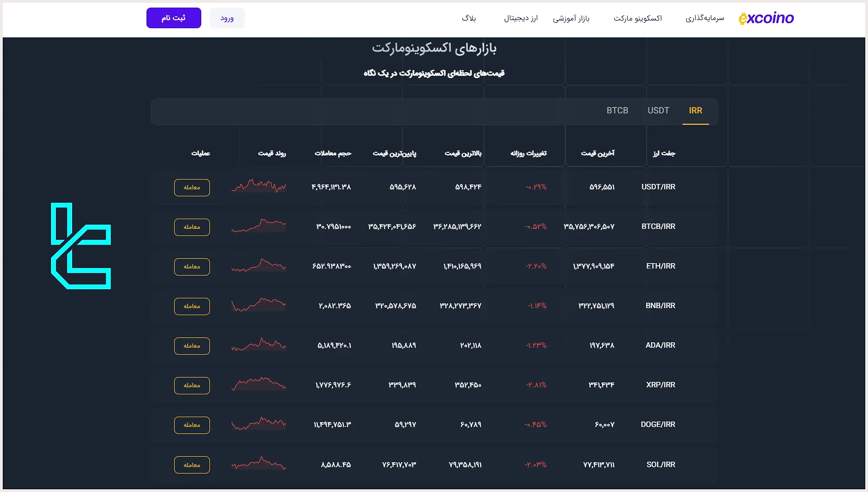Switch to the USDT tab
This screenshot has width=868, height=492.
[658, 111]
